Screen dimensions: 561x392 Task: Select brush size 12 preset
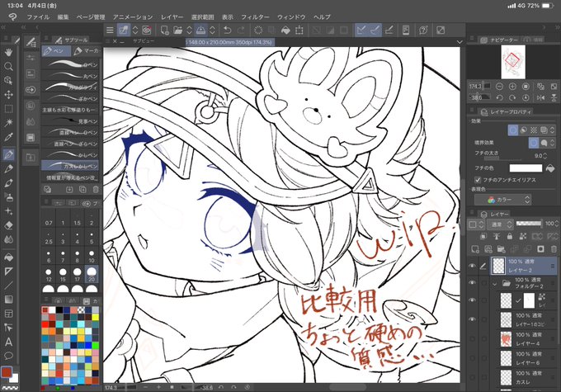pyautogui.click(x=49, y=274)
